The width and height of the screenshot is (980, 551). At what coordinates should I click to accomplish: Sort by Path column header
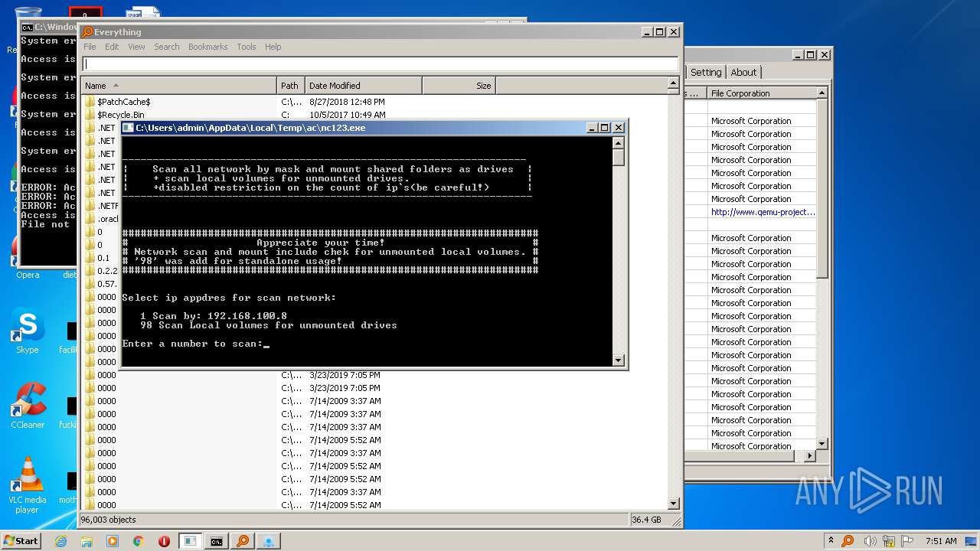pyautogui.click(x=290, y=86)
